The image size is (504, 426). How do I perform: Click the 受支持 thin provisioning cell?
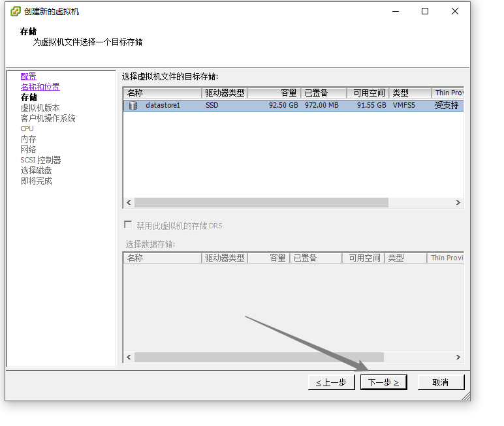point(447,105)
